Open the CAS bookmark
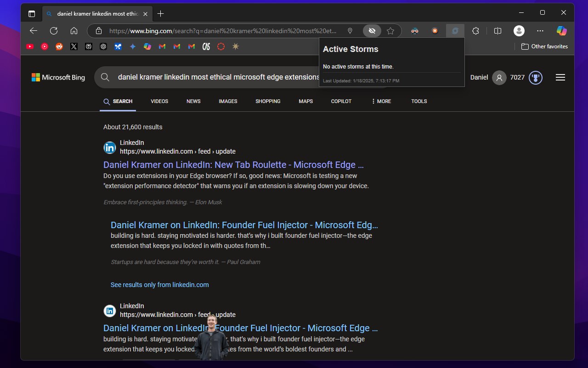This screenshot has height=368, width=588. tap(206, 46)
